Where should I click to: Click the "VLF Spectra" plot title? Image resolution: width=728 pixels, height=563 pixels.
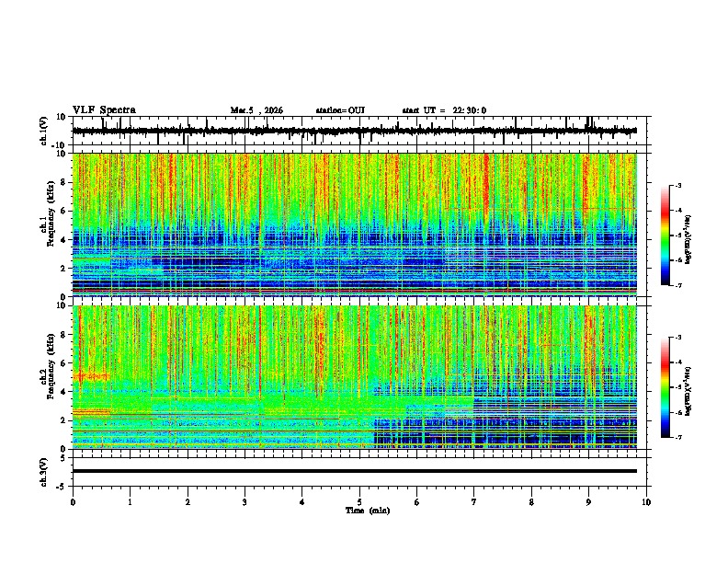(104, 110)
